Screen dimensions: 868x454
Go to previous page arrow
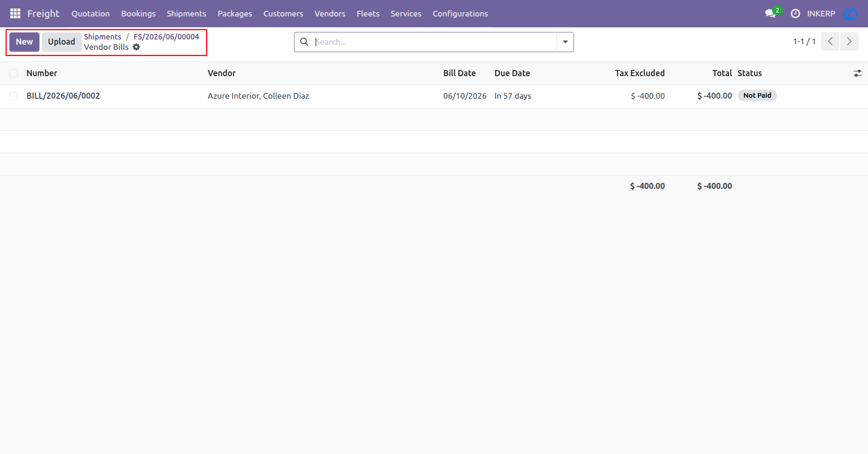(x=830, y=41)
